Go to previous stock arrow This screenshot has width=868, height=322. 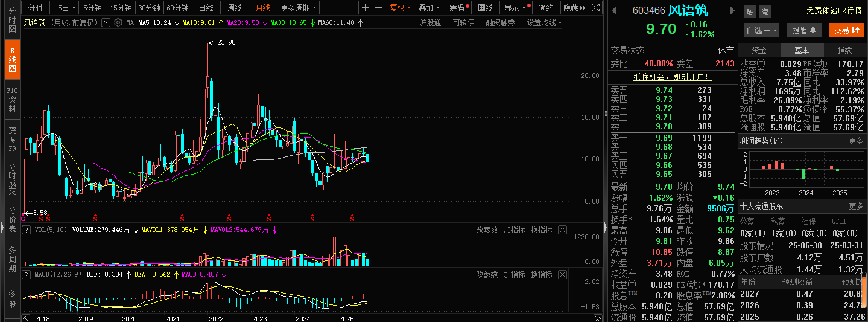pos(615,11)
